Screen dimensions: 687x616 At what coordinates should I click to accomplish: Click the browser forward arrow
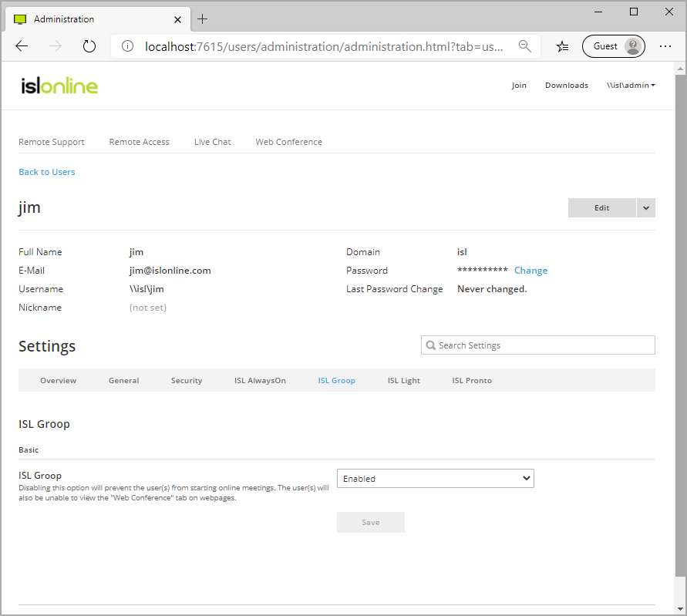tap(56, 46)
